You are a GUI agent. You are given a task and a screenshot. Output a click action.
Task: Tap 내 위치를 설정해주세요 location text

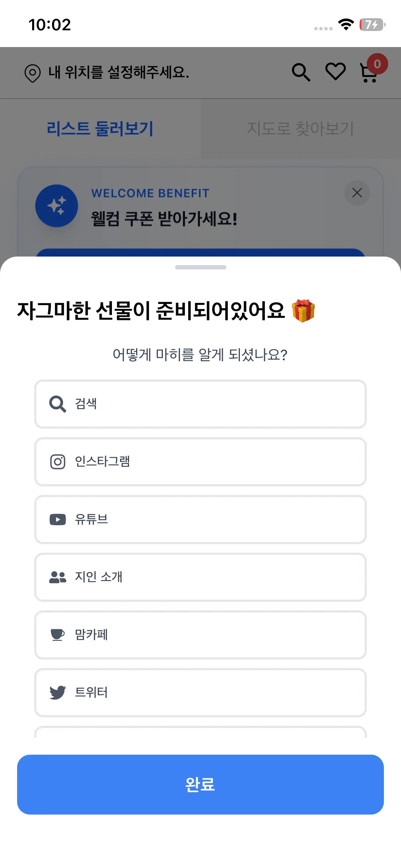tap(119, 72)
